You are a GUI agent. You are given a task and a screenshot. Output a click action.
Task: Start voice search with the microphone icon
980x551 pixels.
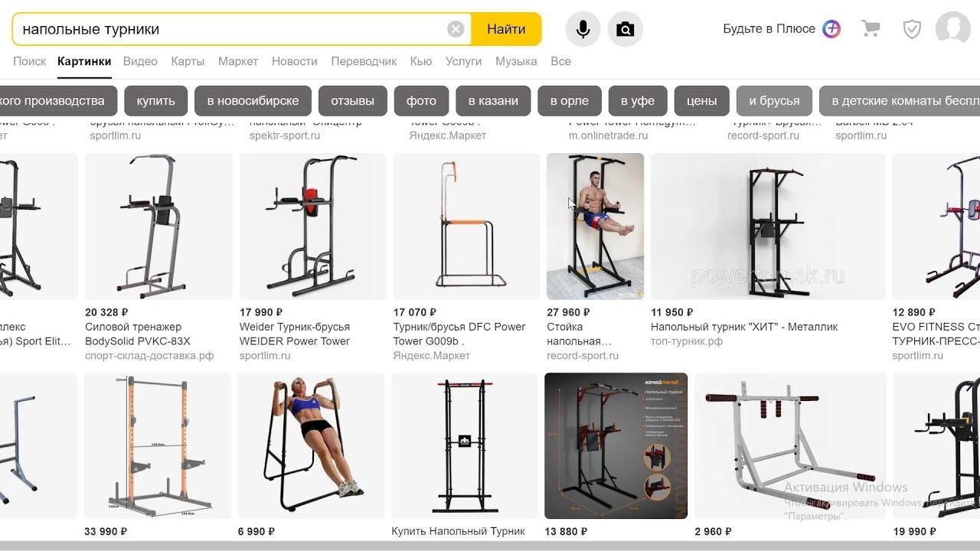(x=583, y=29)
